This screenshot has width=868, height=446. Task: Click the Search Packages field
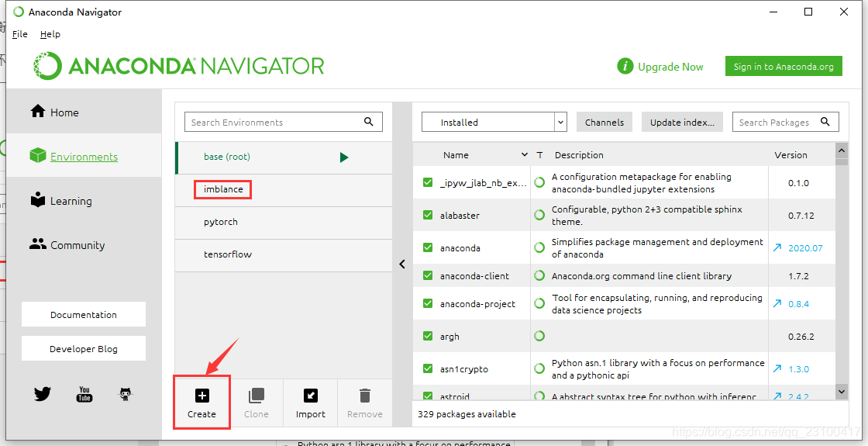[x=786, y=122]
